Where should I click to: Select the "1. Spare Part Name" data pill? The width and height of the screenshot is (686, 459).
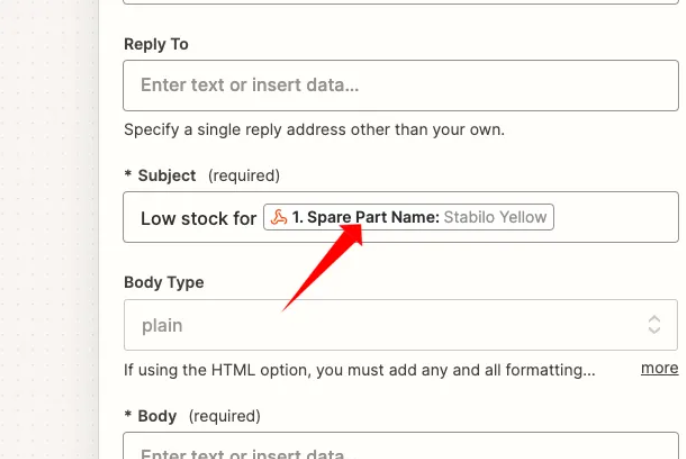pos(409,217)
